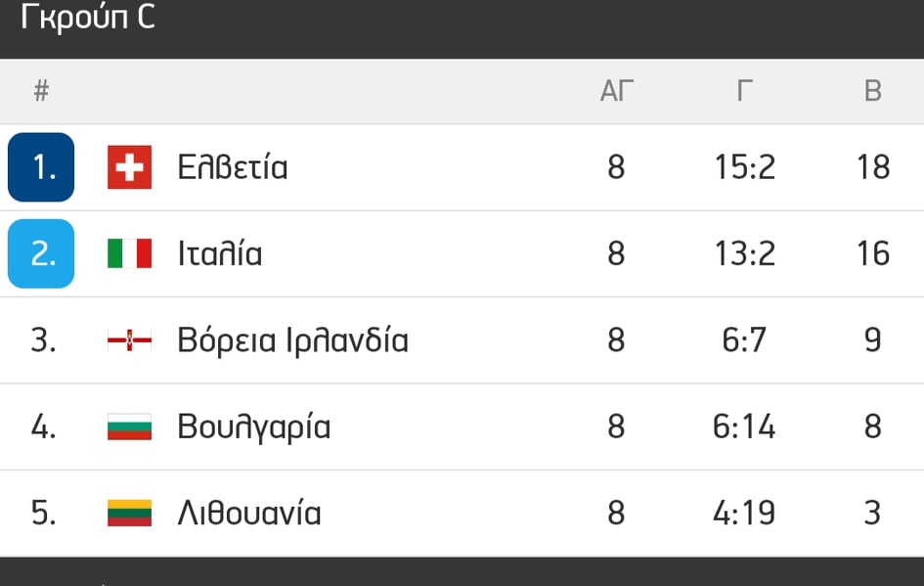
Task: Click the Northern Ireland flag icon
Action: [x=129, y=340]
